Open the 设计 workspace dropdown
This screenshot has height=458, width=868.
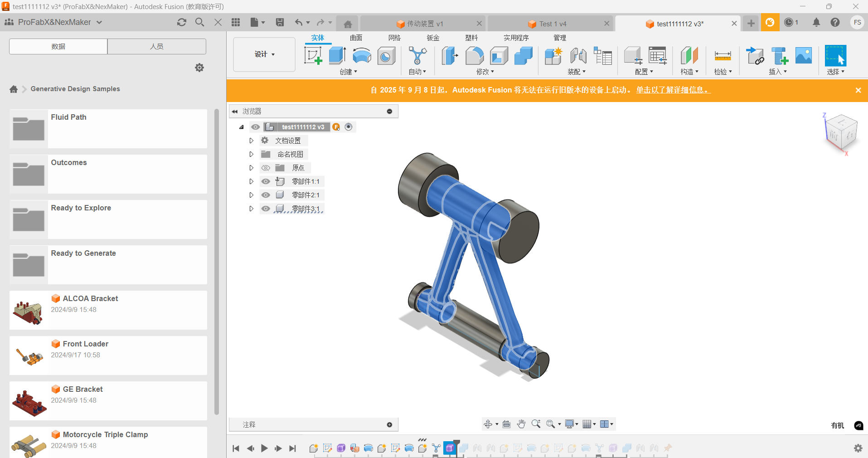264,54
